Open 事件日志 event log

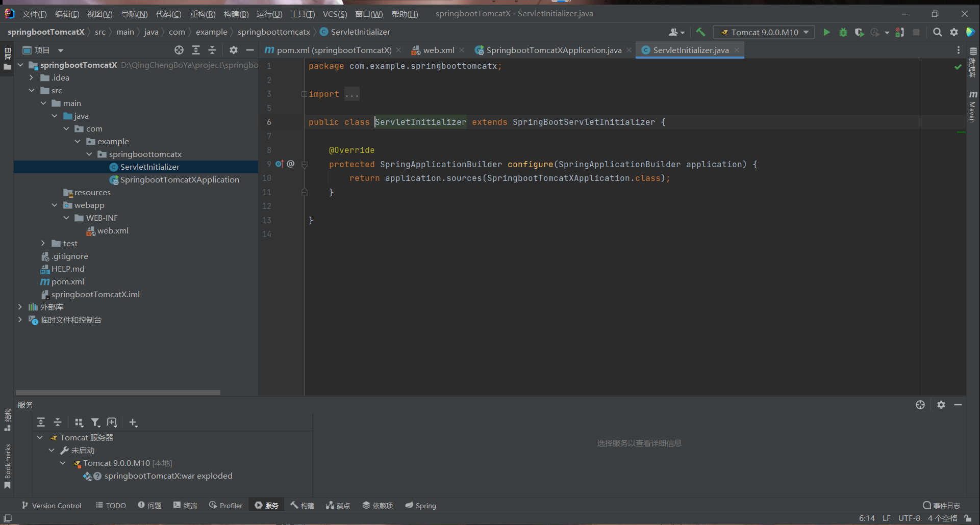pyautogui.click(x=941, y=505)
